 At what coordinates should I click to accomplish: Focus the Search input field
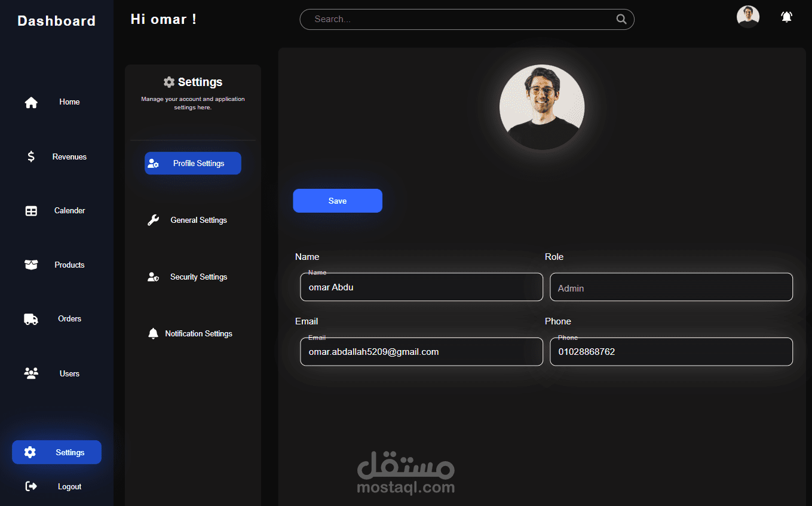467,19
